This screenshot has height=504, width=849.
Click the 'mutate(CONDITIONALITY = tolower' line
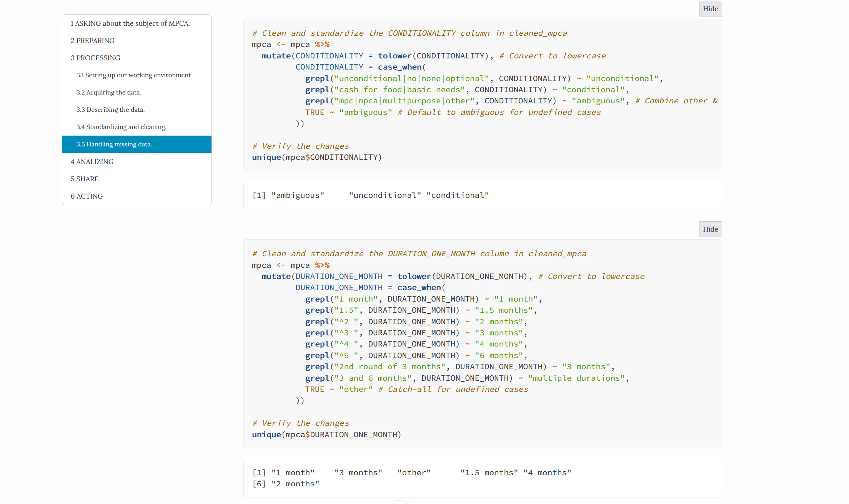(x=434, y=56)
